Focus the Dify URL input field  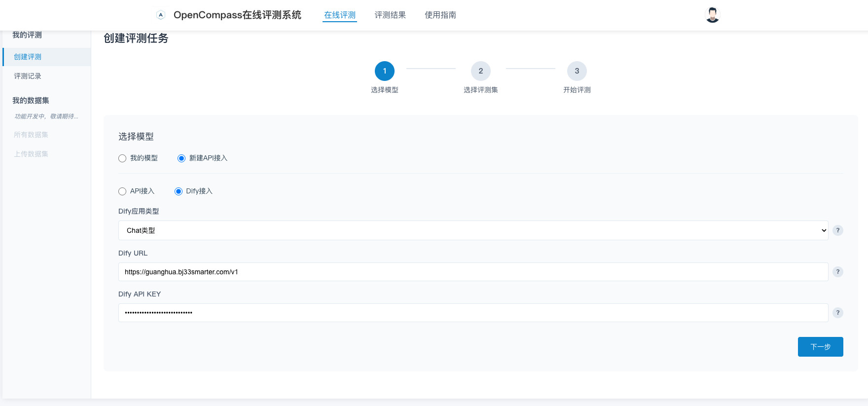click(x=473, y=272)
